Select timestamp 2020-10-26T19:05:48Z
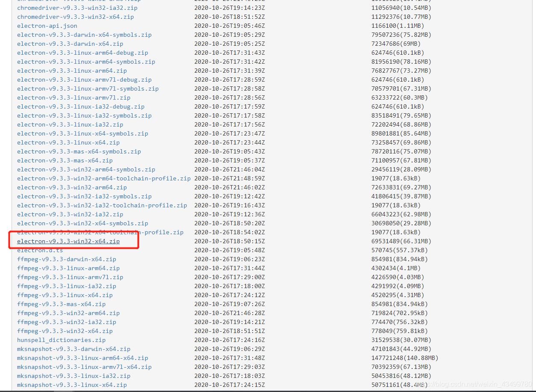Image resolution: width=536 pixels, height=392 pixels. point(230,250)
